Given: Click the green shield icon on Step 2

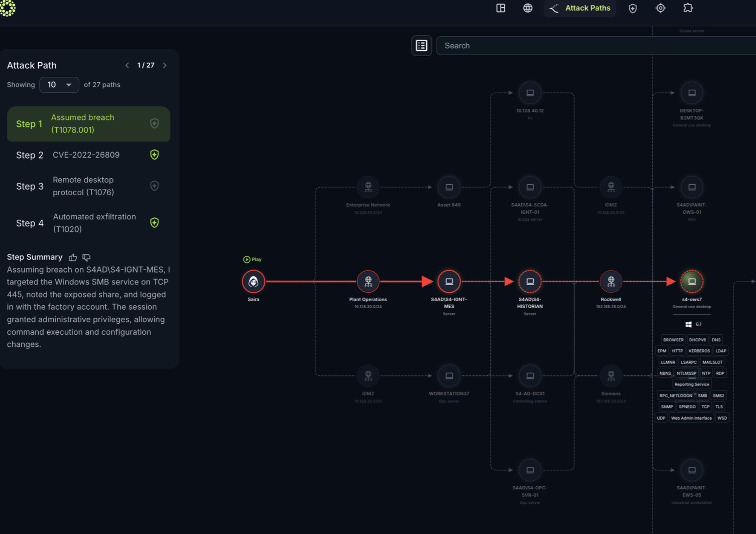Looking at the screenshot, I should click(154, 154).
